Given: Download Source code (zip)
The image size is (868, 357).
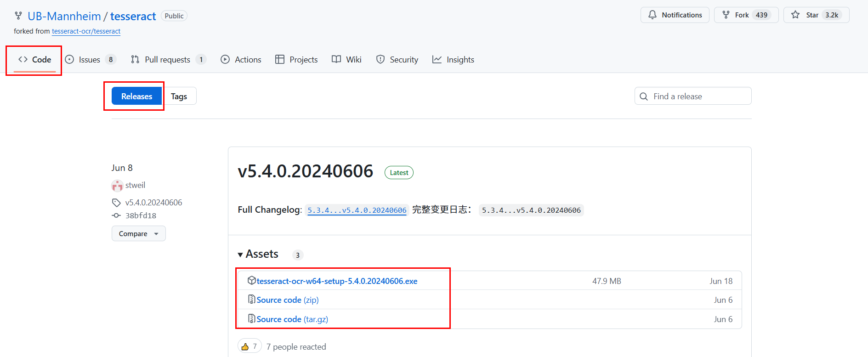Looking at the screenshot, I should (x=288, y=300).
